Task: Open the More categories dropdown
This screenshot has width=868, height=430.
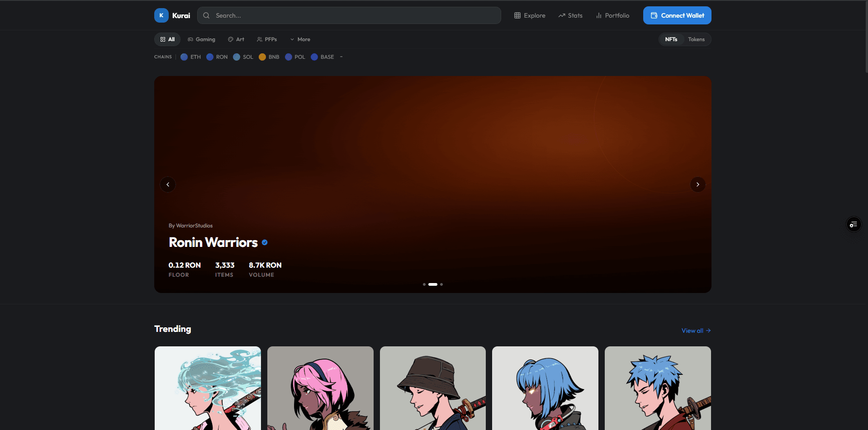Action: [x=300, y=39]
